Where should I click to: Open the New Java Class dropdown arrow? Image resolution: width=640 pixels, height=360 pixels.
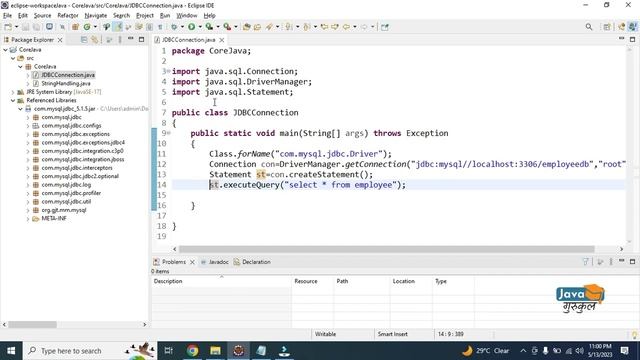click(x=95, y=27)
